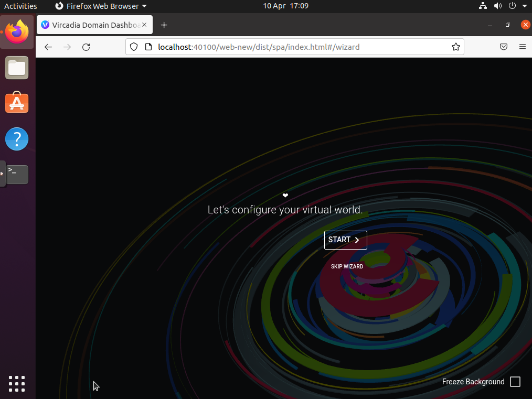Viewport: 532px width, 399px height.
Task: Bookmark this page with the star icon
Action: point(455,47)
